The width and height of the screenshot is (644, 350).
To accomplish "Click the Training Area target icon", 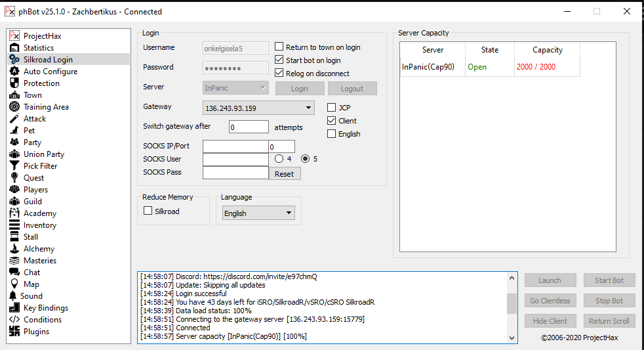I will pos(14,107).
